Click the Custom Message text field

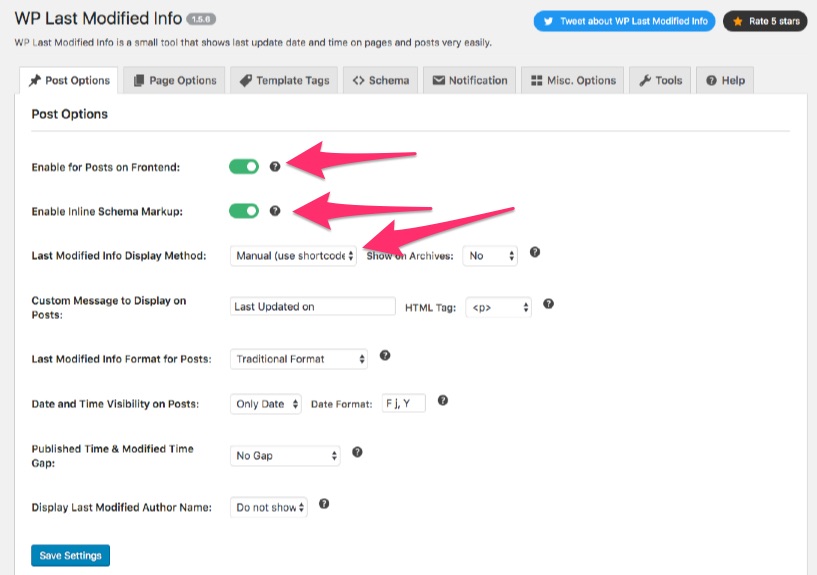(x=313, y=306)
